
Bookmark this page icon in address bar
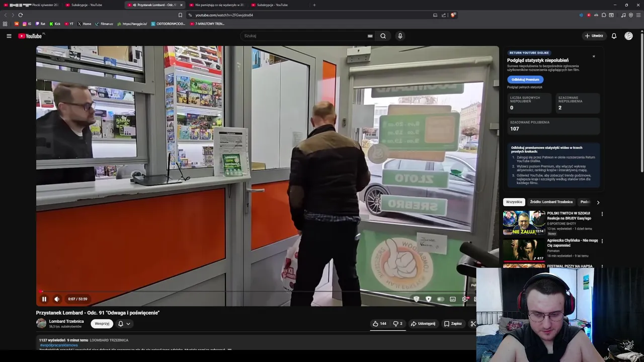coord(180,15)
